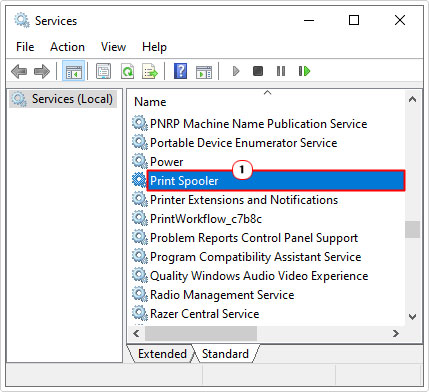Image resolution: width=429 pixels, height=392 pixels.
Task: Click gear icon beside Problem Reports Control Panel
Action: pos(139,237)
